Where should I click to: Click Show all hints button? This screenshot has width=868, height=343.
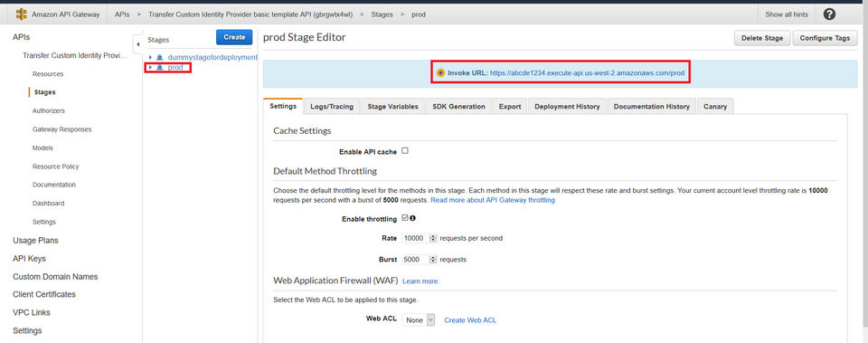(787, 14)
